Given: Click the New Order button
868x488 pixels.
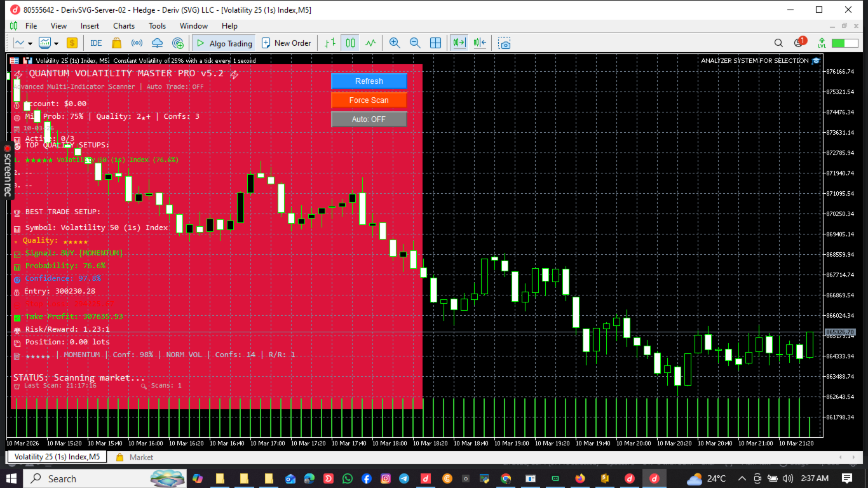Looking at the screenshot, I should pos(286,43).
